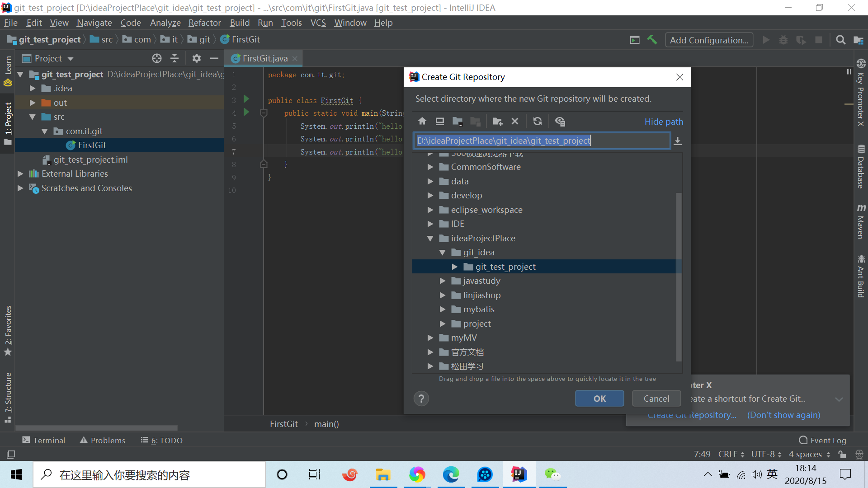Open the CRLF line separator dropdown
This screenshot has height=488, width=868.
pos(731,454)
